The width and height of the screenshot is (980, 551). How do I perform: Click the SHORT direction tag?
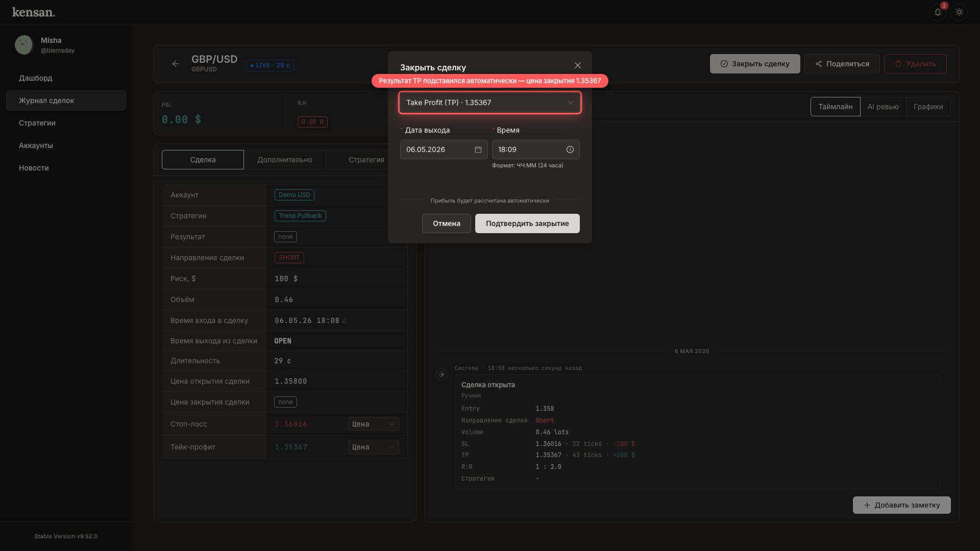pos(289,258)
